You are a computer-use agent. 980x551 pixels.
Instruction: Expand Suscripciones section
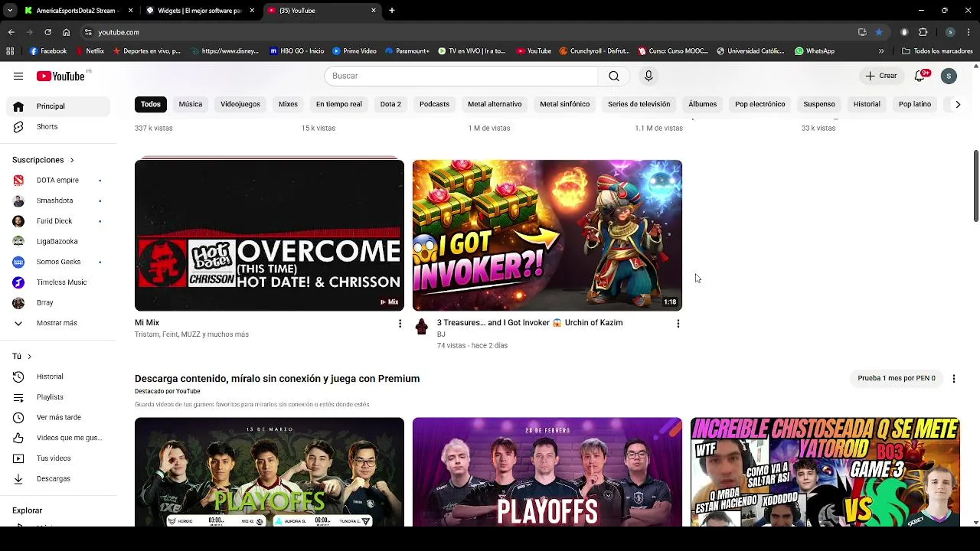(43, 160)
